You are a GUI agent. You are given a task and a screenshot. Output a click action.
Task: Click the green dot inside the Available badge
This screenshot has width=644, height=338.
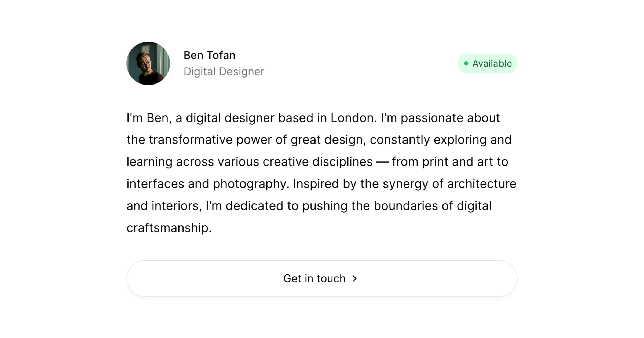click(x=466, y=63)
